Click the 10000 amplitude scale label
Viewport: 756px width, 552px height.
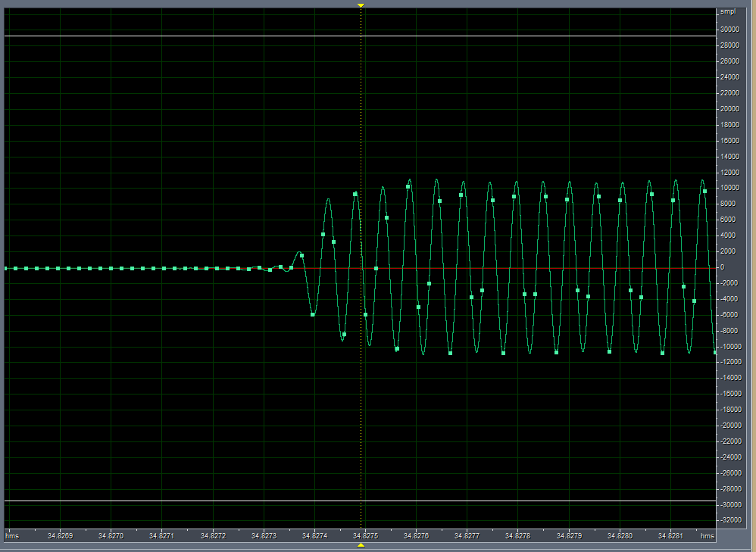click(x=729, y=188)
